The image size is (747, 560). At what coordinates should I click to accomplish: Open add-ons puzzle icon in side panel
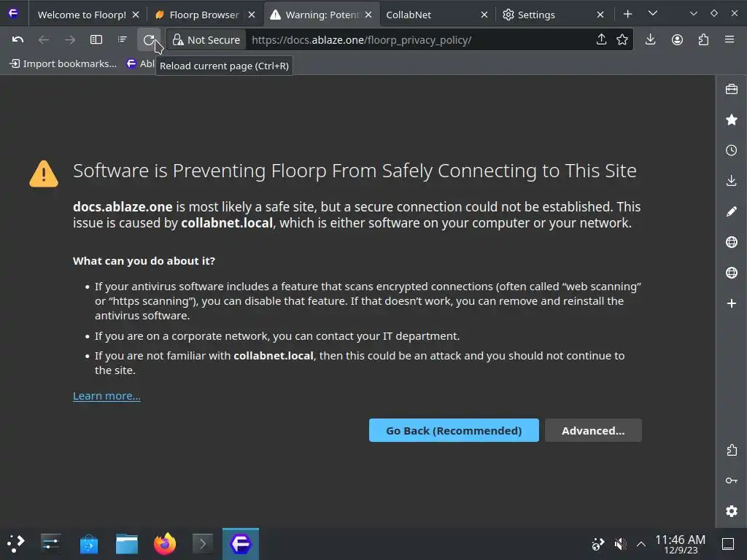tap(731, 450)
